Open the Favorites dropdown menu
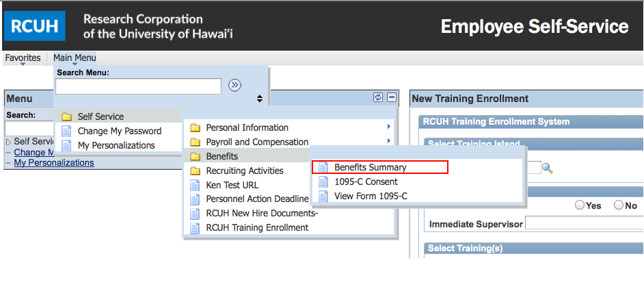This screenshot has height=289, width=644. (23, 58)
